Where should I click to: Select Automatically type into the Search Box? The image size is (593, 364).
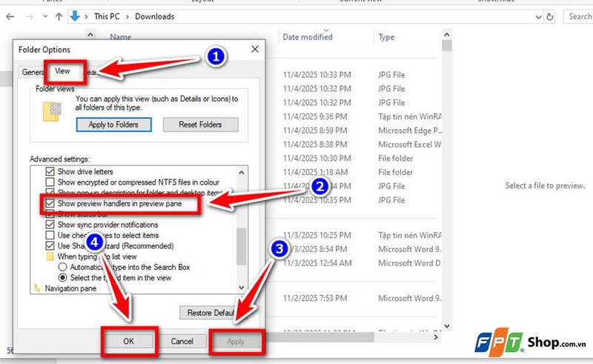[63, 267]
